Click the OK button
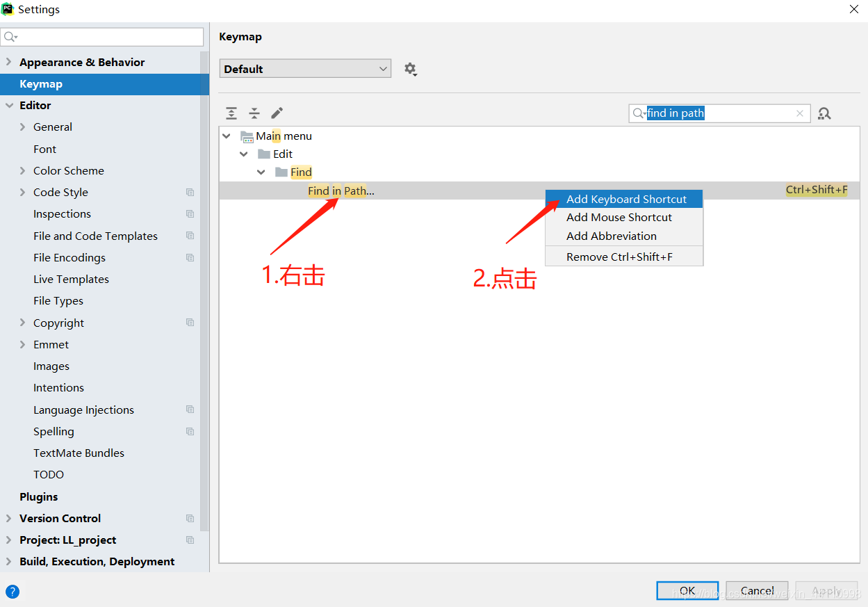 point(687,591)
